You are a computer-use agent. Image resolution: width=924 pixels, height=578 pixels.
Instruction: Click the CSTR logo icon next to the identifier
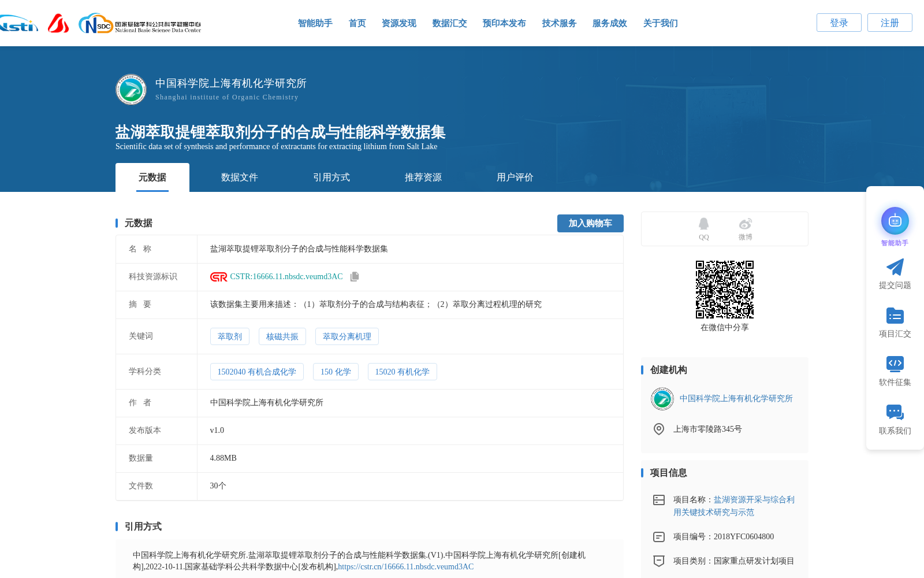click(x=218, y=277)
